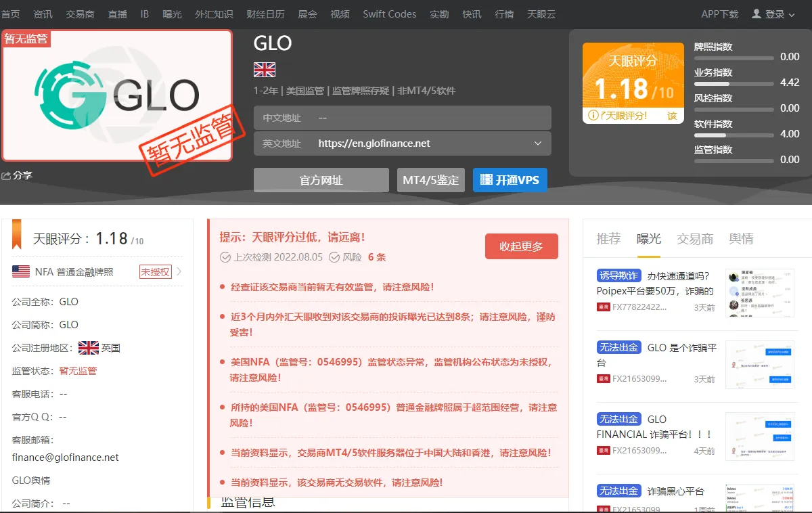Click the UK flag beside 英国
812x513 pixels.
(x=88, y=348)
